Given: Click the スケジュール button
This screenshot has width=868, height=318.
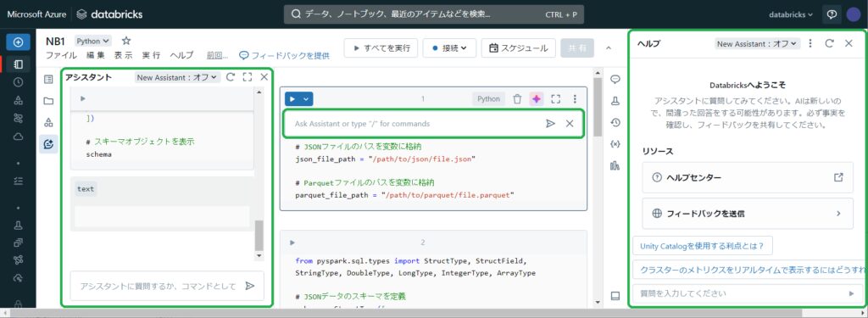Looking at the screenshot, I should (518, 48).
